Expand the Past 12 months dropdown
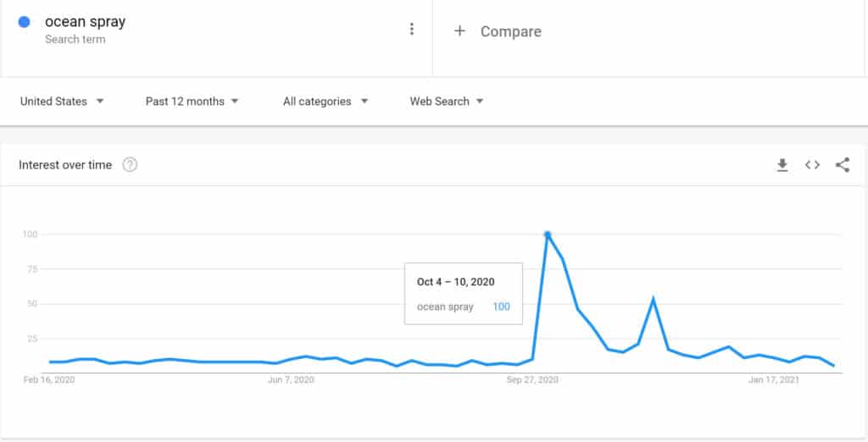 (x=192, y=102)
